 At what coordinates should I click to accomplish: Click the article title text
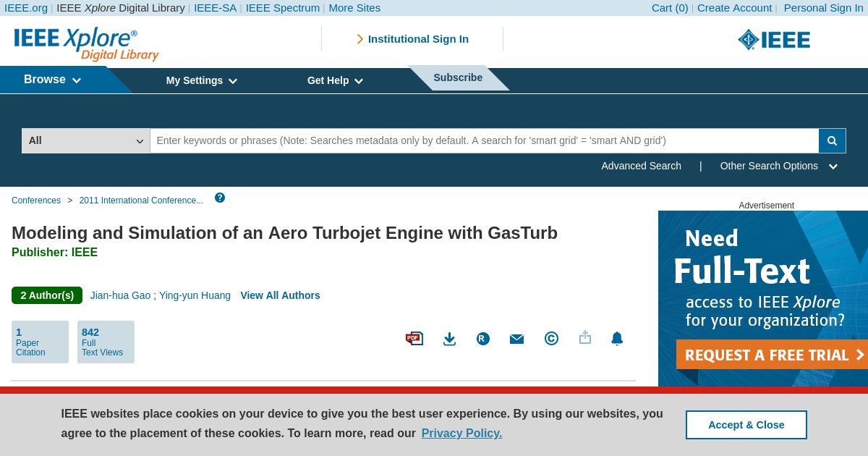[x=284, y=233]
